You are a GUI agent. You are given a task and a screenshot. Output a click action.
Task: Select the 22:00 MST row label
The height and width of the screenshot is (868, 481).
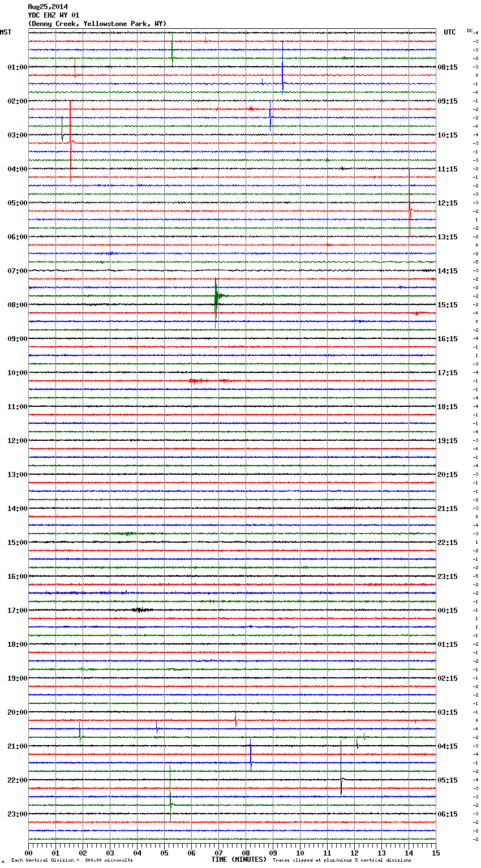(x=17, y=780)
